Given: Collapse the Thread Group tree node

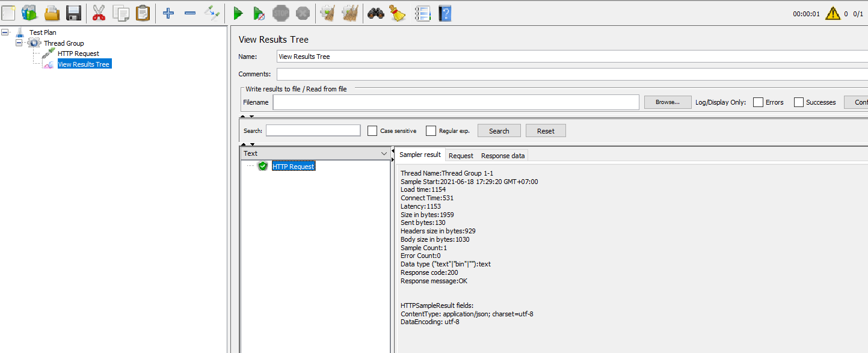Looking at the screenshot, I should click(x=19, y=43).
